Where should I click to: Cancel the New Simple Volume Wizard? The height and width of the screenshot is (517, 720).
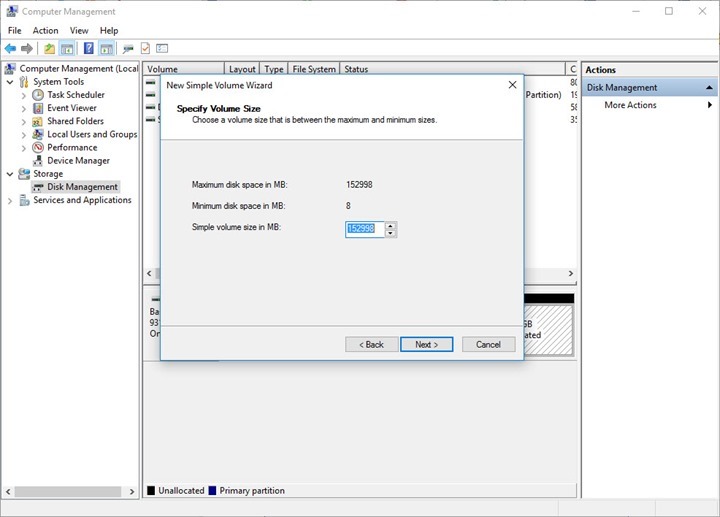(488, 344)
